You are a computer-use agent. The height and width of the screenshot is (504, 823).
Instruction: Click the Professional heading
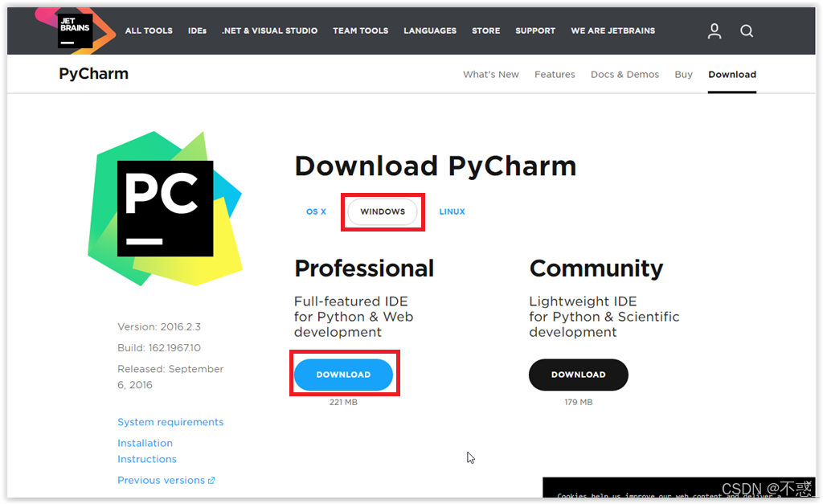tap(364, 268)
